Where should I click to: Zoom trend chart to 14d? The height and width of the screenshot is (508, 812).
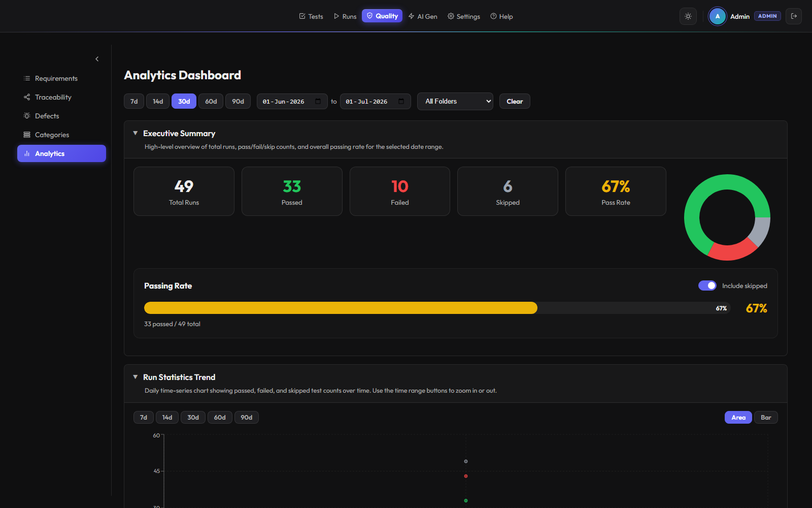[x=167, y=418]
